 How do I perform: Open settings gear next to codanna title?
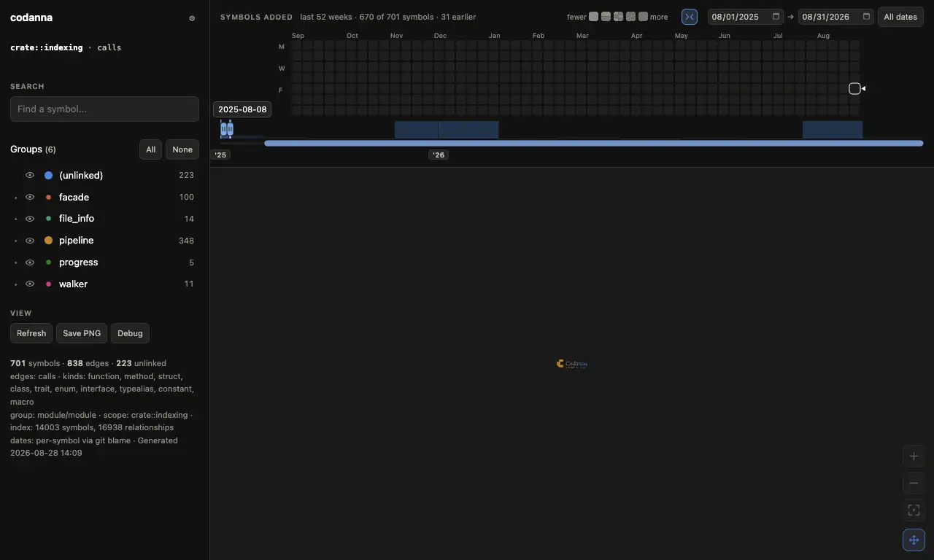[x=192, y=18]
